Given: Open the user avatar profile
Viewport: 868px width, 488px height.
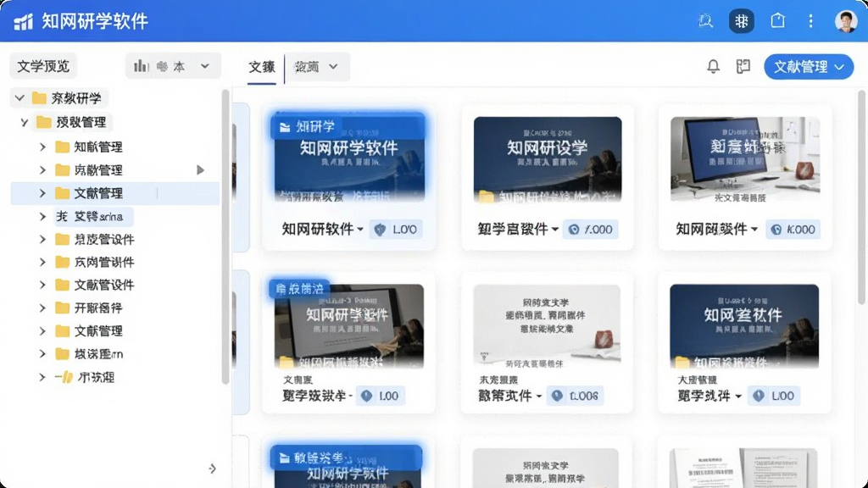Looking at the screenshot, I should 845,21.
